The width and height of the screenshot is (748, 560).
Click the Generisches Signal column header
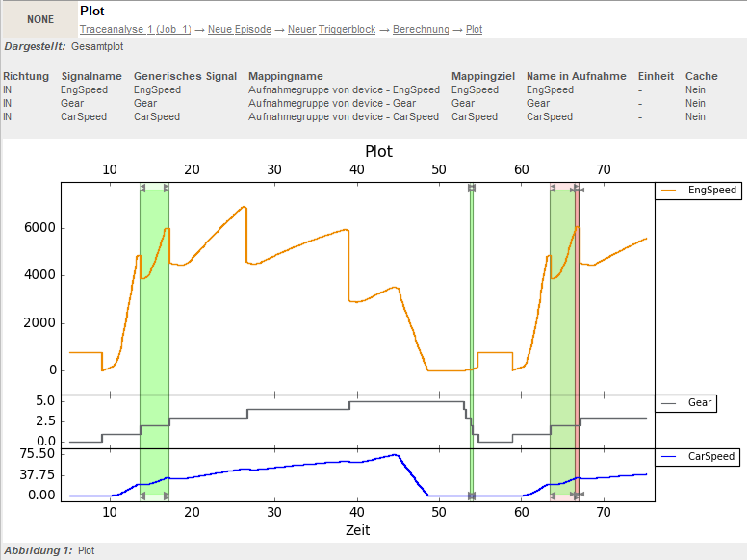(x=185, y=76)
